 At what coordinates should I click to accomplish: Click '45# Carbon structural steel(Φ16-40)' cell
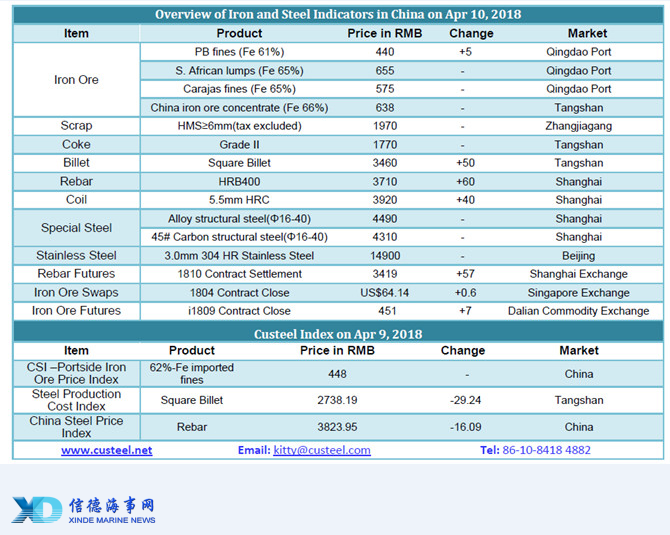pos(239,237)
